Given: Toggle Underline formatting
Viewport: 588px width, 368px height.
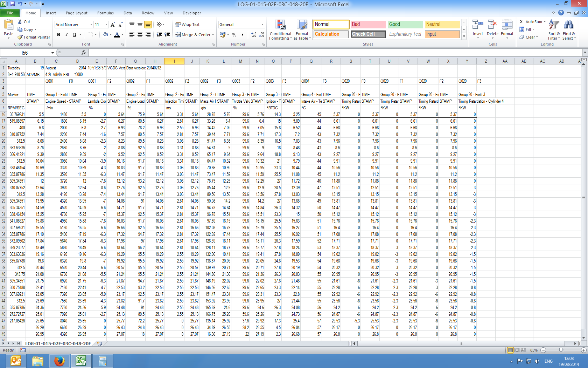Looking at the screenshot, I should tap(75, 35).
